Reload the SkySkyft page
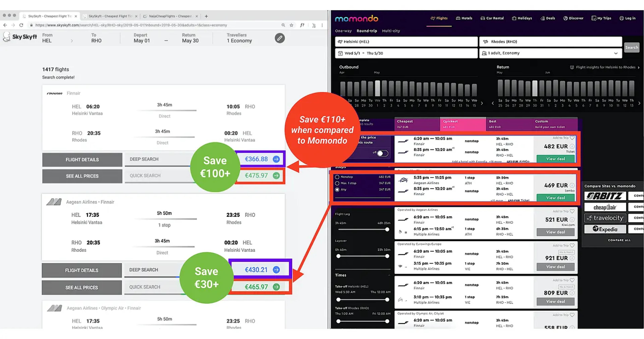644x339 pixels. (21, 25)
